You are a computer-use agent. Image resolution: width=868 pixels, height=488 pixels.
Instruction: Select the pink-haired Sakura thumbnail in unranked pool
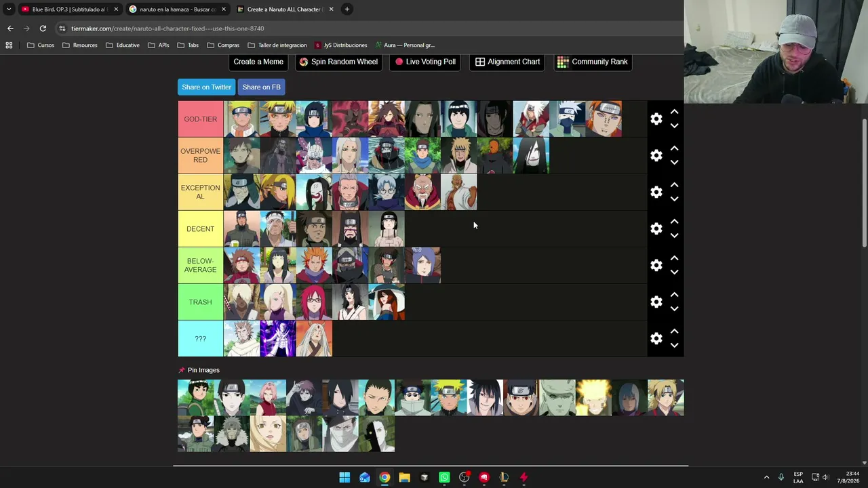click(x=268, y=397)
